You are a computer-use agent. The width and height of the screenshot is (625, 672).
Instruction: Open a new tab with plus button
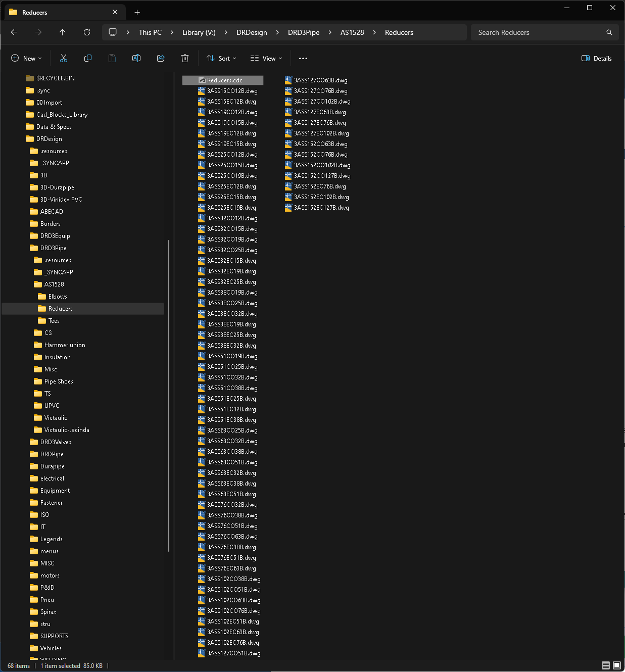[x=137, y=12]
